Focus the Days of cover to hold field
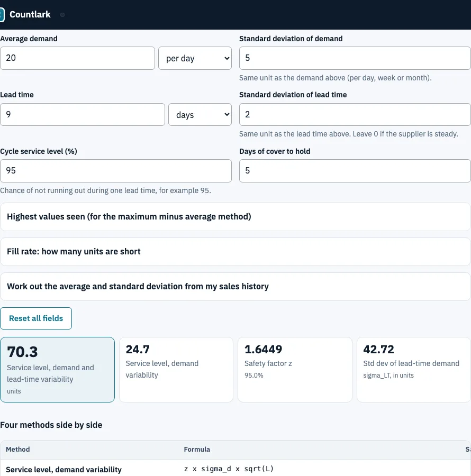471x476 pixels. (355, 171)
